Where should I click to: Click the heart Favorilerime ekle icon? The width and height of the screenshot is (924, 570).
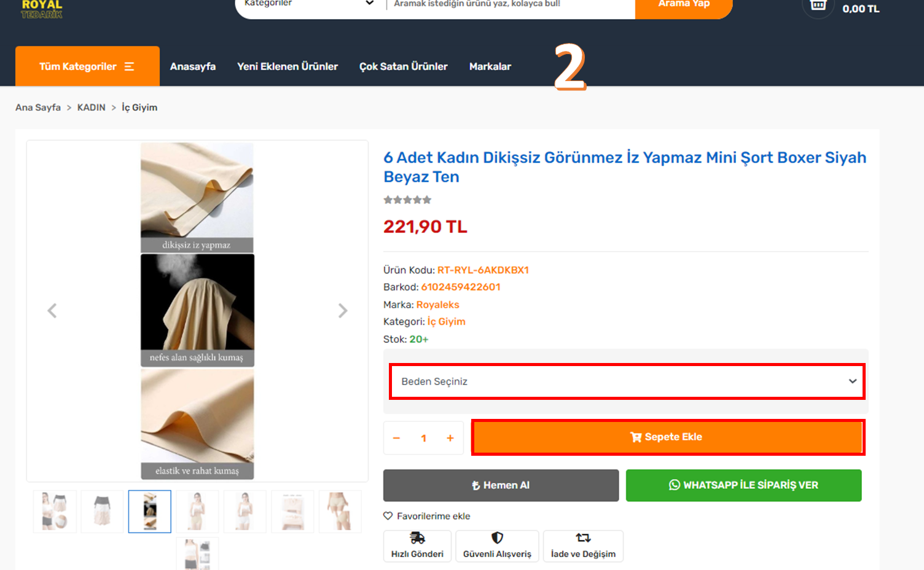pyautogui.click(x=388, y=516)
